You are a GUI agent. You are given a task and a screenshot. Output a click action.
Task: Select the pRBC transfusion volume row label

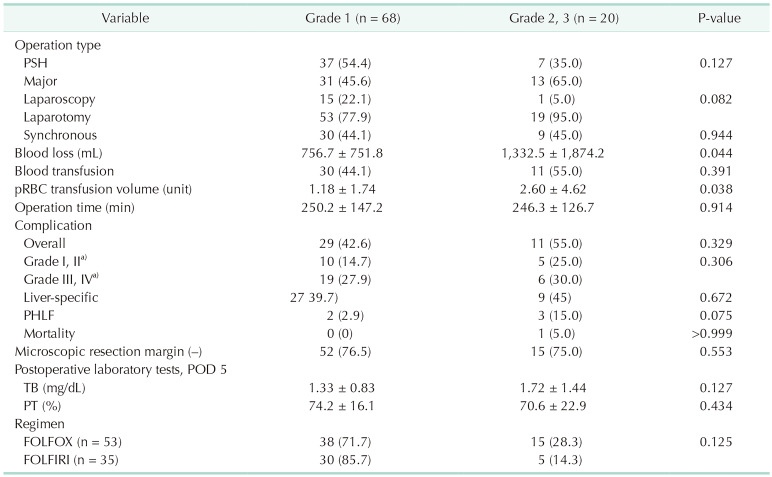(91, 189)
